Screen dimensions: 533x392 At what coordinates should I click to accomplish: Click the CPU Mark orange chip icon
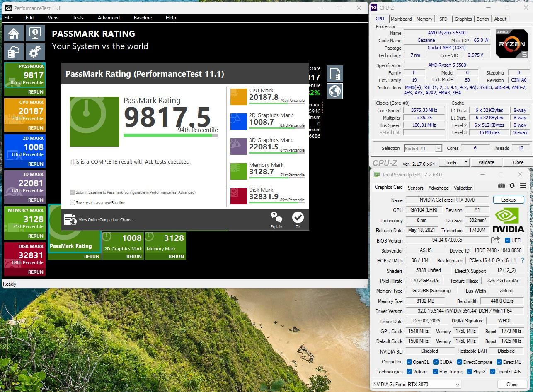(238, 97)
